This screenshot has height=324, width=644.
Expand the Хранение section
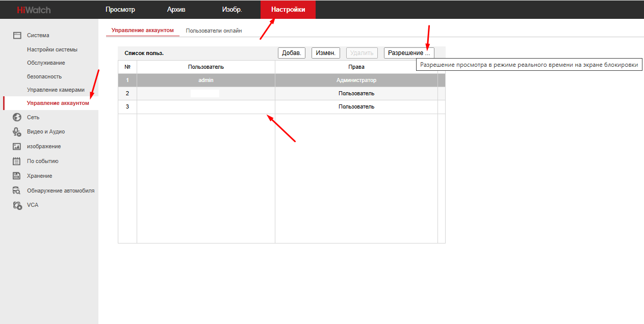tap(40, 176)
